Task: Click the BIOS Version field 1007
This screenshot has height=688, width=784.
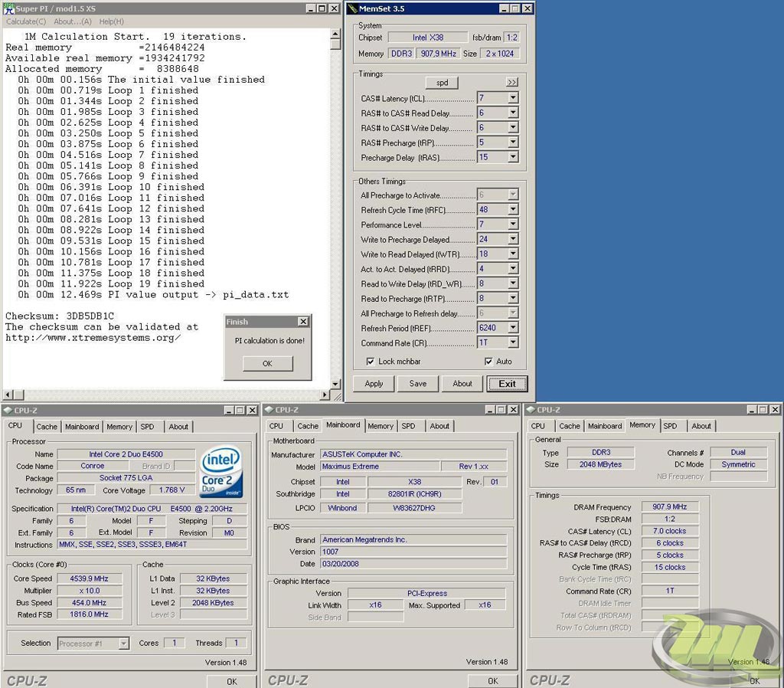Action: tap(413, 552)
